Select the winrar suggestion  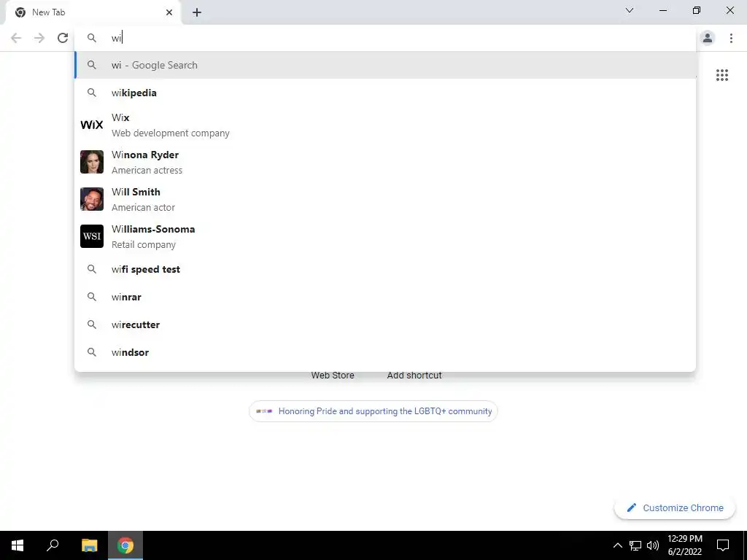coord(385,297)
